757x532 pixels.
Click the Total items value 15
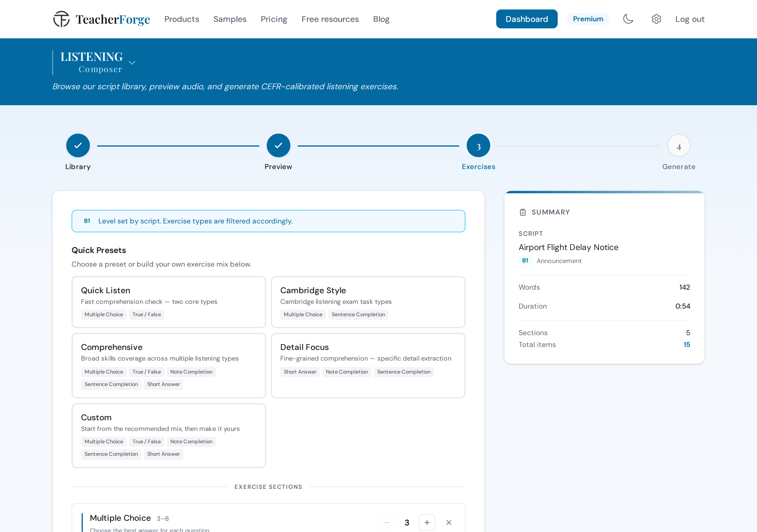[686, 345]
